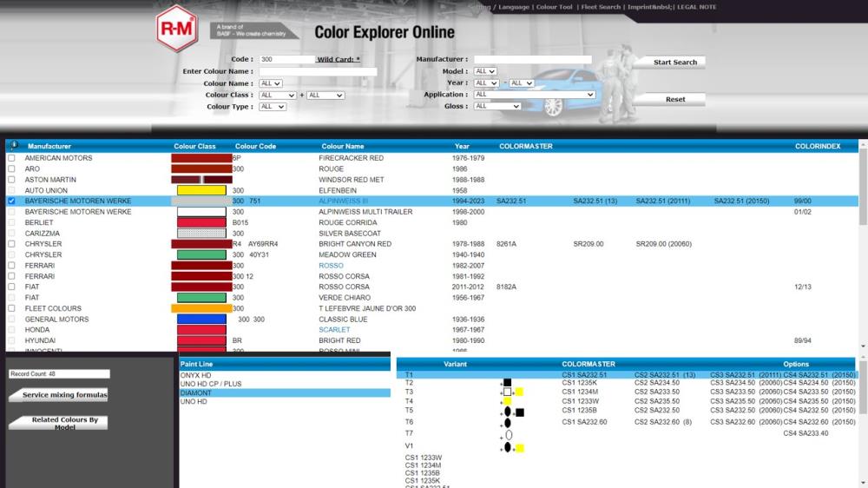Click the Record Count 48 field

tap(59, 374)
